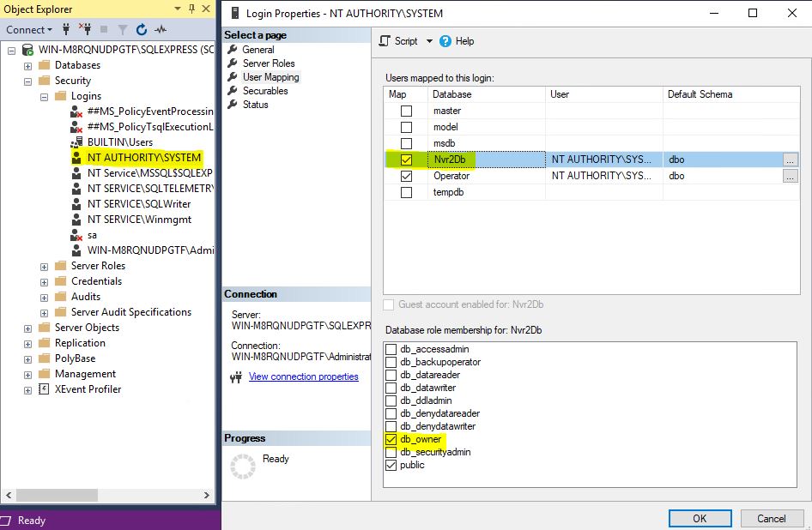The width and height of the screenshot is (812, 530).
Task: Switch to the Securables page
Action: 264,91
